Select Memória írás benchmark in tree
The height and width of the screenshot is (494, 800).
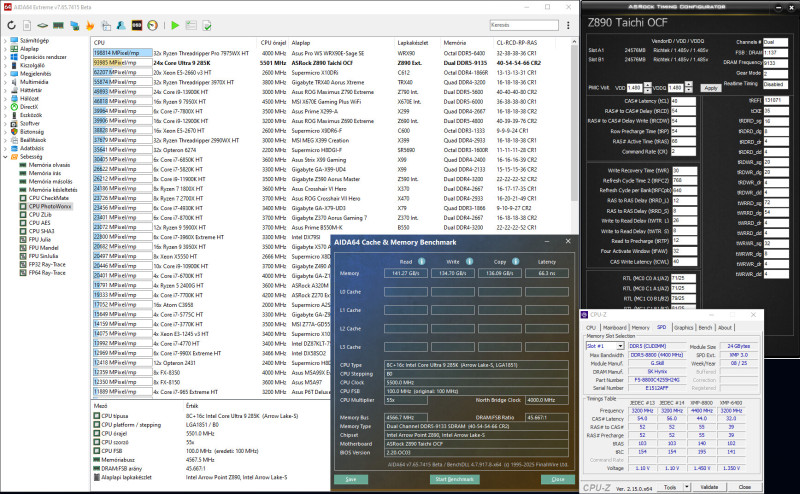coord(44,173)
